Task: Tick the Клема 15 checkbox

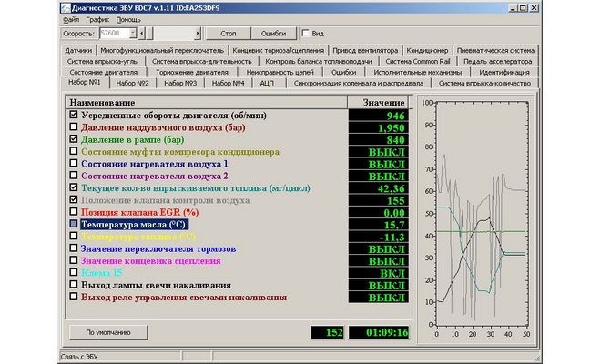Action: pyautogui.click(x=74, y=271)
